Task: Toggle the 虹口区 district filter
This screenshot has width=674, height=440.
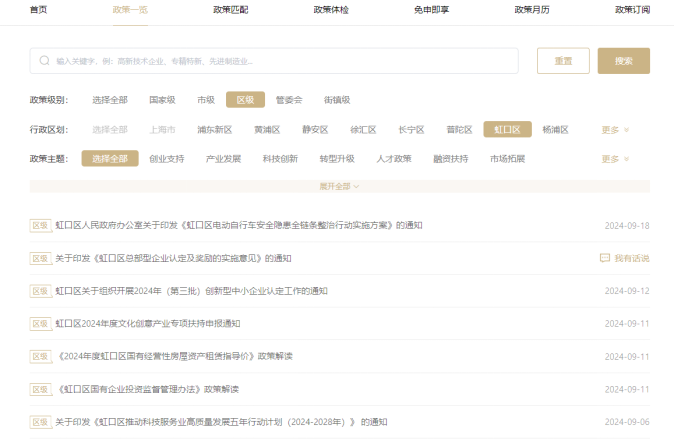Action: (508, 129)
